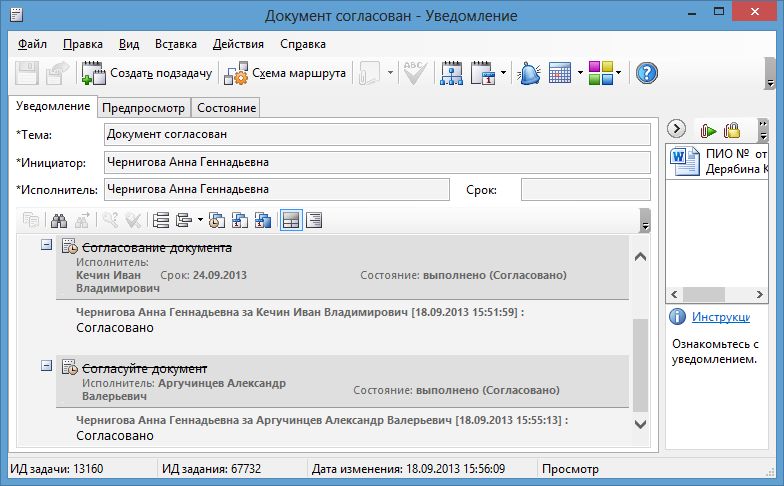The image size is (784, 486).
Task: Collapse the Согласуйте документ task block
Action: click(46, 366)
